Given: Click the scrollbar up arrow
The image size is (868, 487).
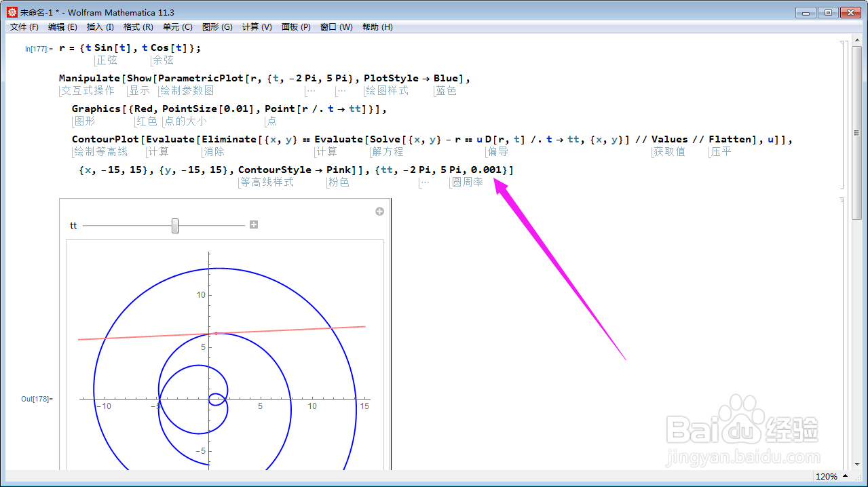Looking at the screenshot, I should (856, 41).
